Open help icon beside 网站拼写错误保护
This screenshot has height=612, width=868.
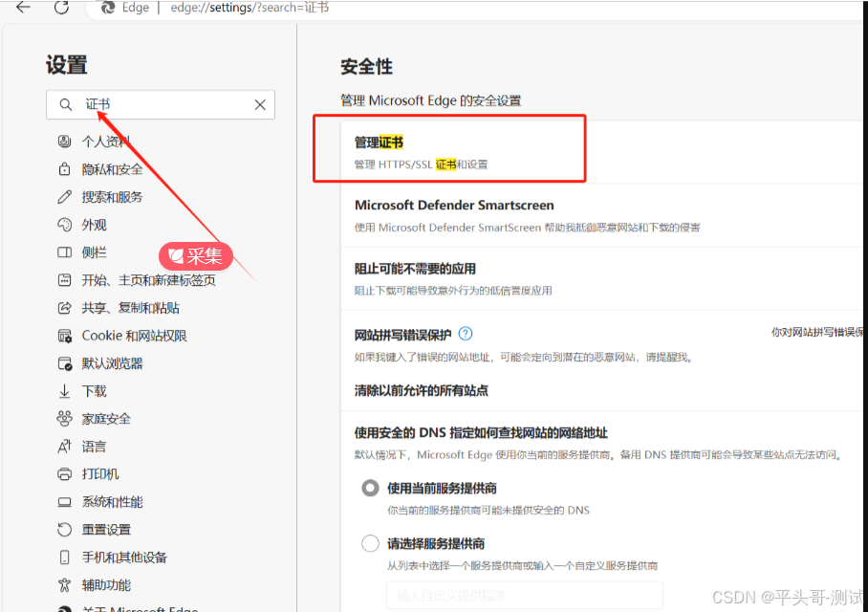(x=466, y=334)
